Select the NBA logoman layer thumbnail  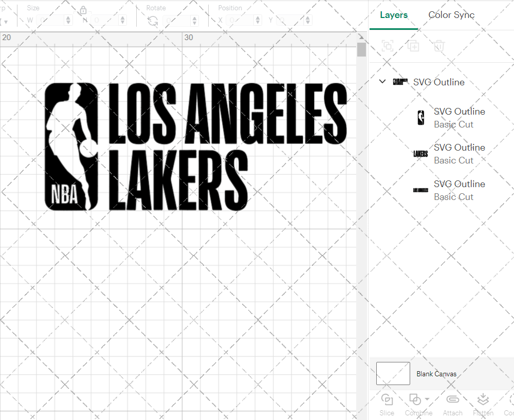click(x=421, y=117)
